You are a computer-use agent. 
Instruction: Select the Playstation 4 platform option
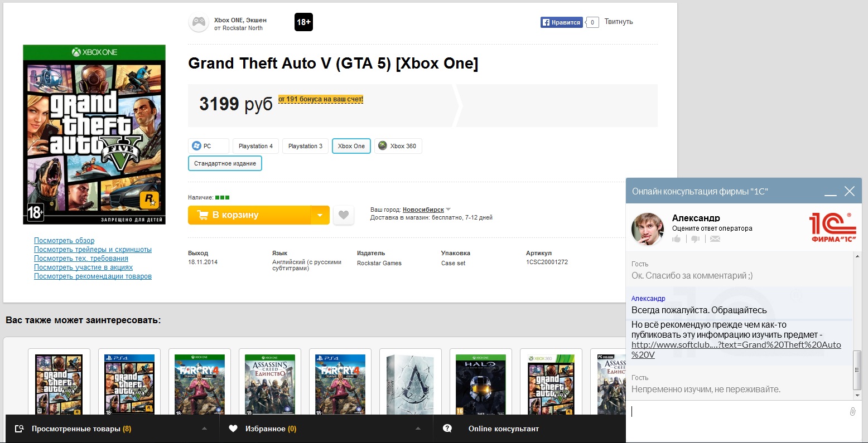tap(255, 146)
